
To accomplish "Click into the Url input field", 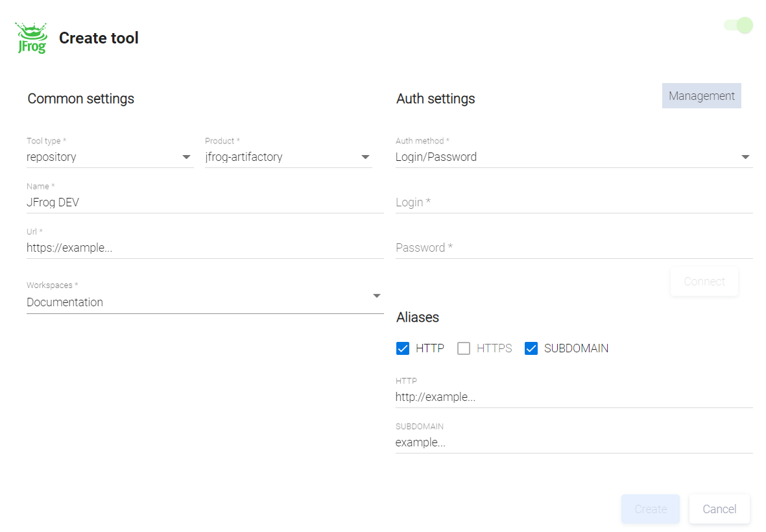I will (x=204, y=248).
